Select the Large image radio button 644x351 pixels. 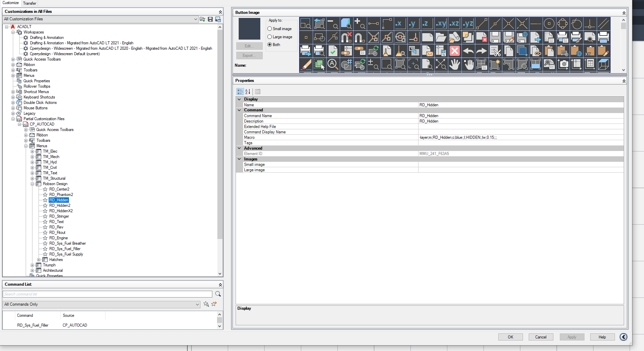click(269, 37)
